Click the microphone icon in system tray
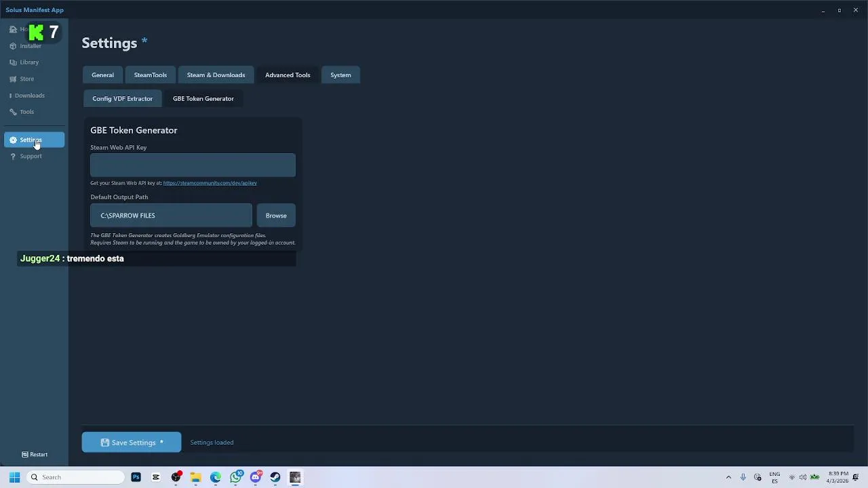Viewport: 868px width, 488px height. tap(743, 477)
